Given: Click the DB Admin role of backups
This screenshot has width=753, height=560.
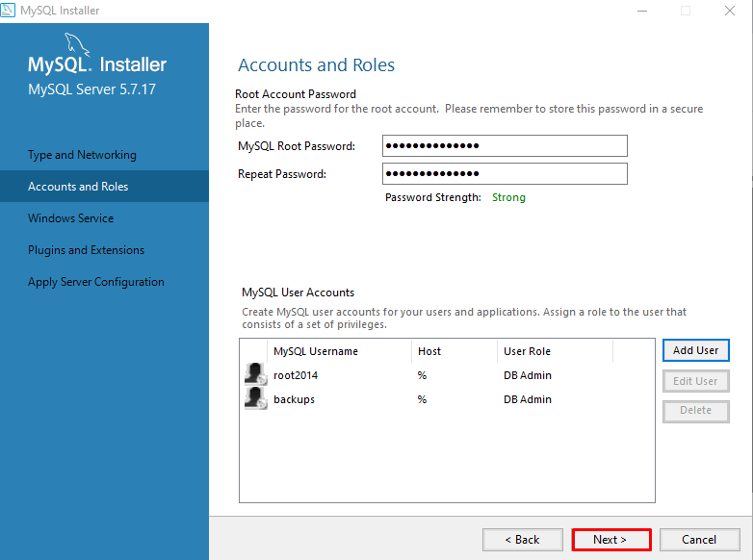Looking at the screenshot, I should click(x=528, y=399).
